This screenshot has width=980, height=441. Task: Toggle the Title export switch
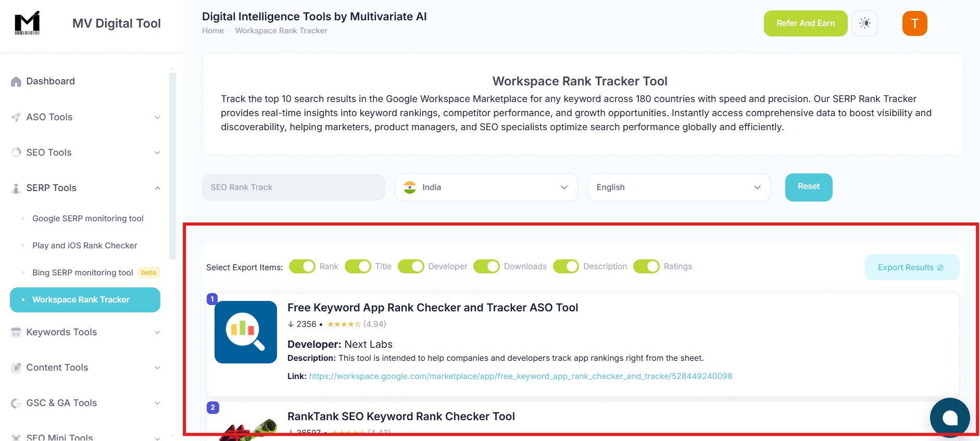point(358,266)
